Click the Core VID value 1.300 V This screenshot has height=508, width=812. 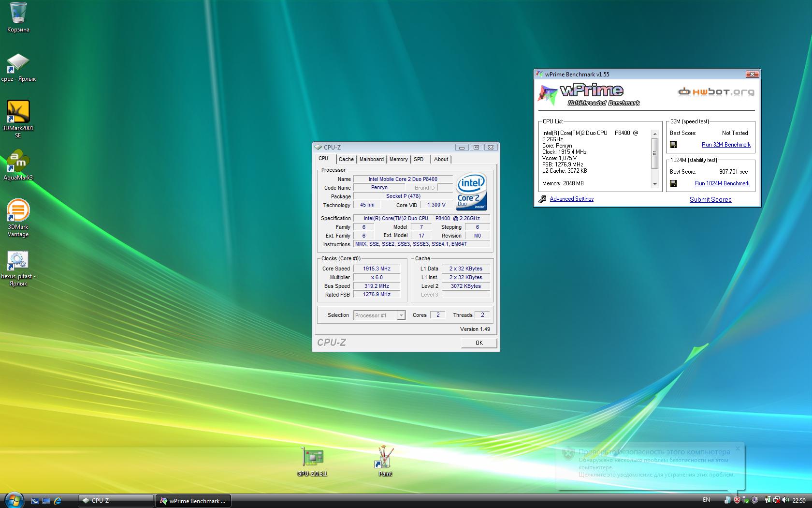point(436,205)
